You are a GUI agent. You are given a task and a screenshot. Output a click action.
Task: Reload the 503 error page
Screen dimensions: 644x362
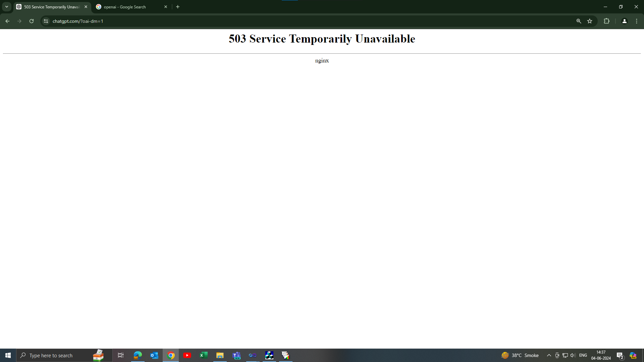click(x=32, y=21)
